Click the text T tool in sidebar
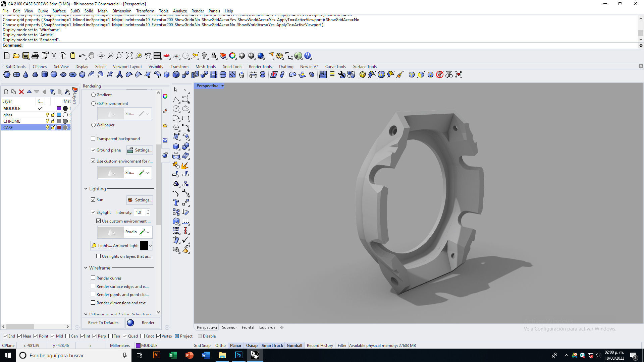The height and width of the screenshot is (362, 644). (176, 202)
